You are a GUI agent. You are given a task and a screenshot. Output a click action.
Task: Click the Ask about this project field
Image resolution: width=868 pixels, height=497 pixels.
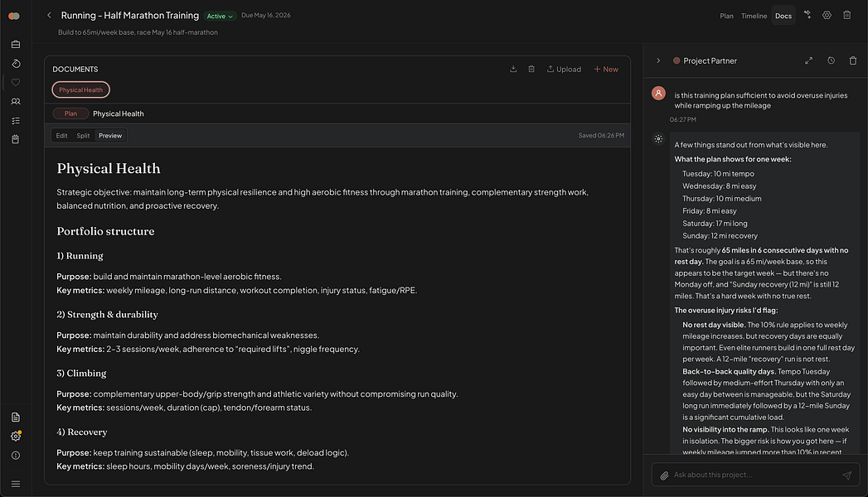(755, 475)
